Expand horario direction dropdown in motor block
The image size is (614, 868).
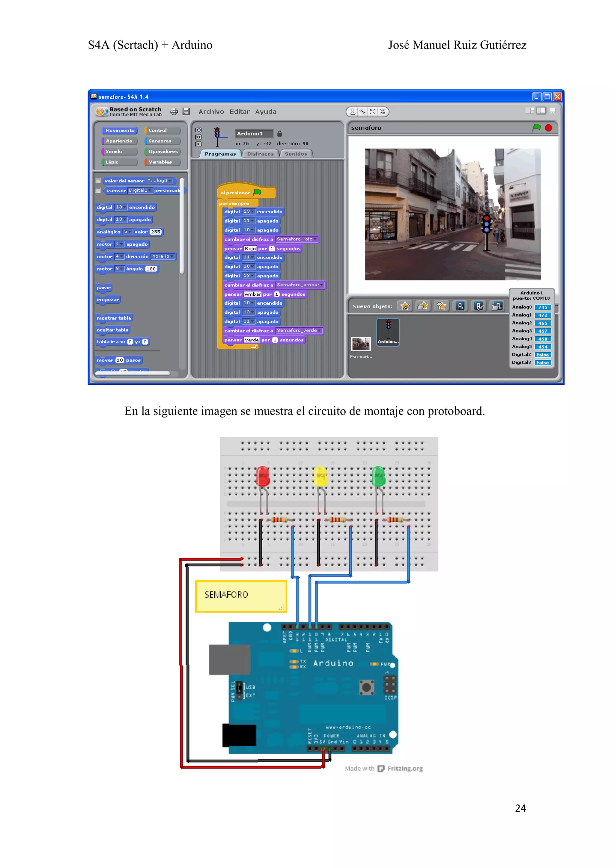point(172,256)
